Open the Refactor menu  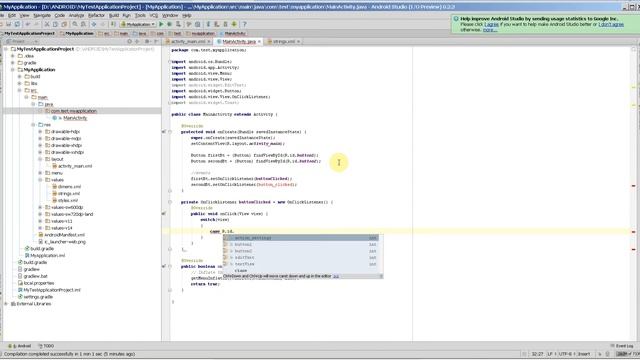[x=96, y=15]
